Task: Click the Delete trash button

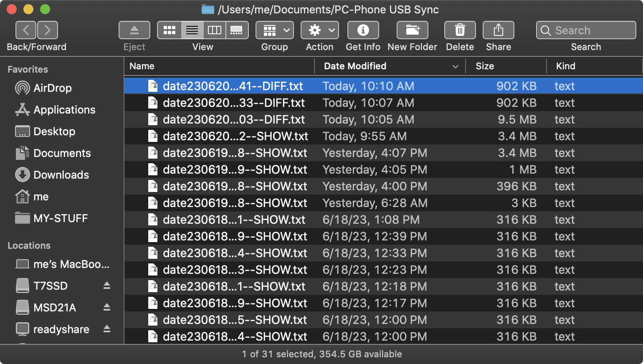Action: (x=460, y=30)
